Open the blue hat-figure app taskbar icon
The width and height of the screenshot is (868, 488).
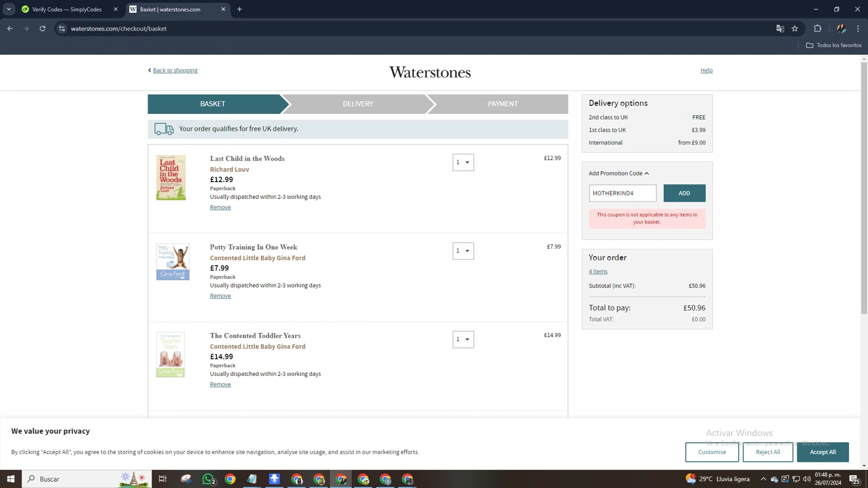pos(274,479)
